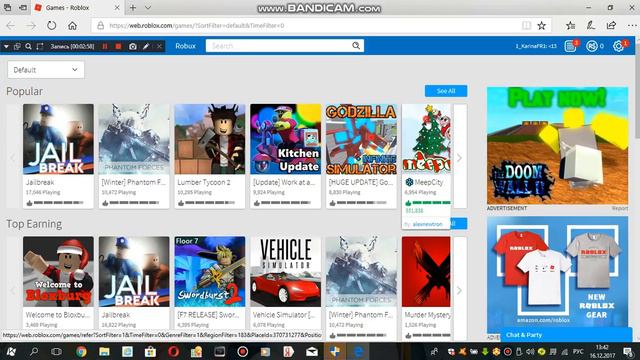This screenshot has height=360, width=640.
Task: Open the Roblox settings gear
Action: tap(619, 46)
